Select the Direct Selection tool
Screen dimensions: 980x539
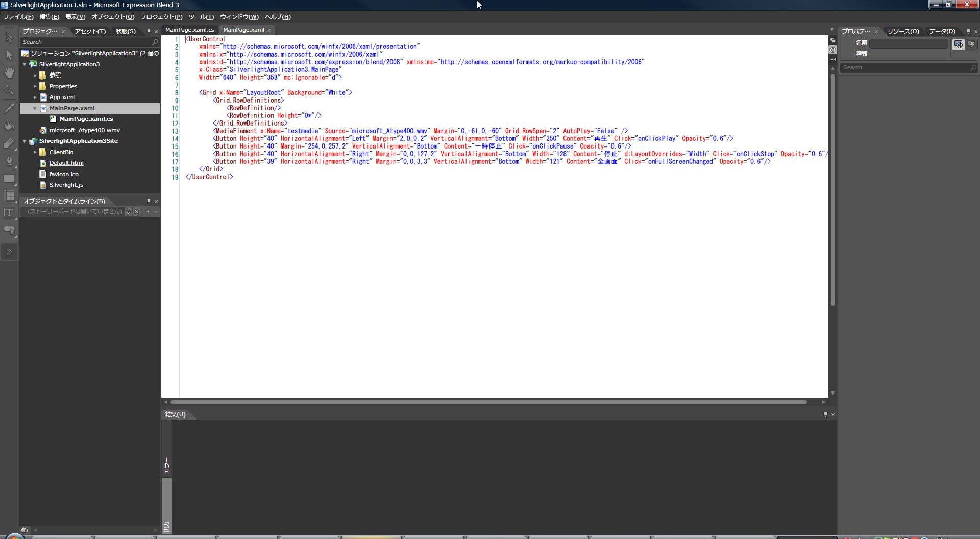[x=9, y=55]
